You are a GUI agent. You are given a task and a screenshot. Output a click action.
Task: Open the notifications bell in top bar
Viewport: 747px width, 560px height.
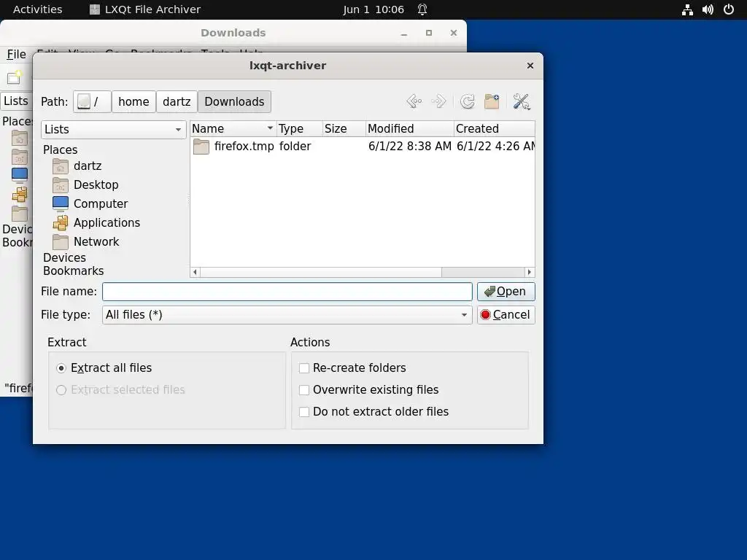422,9
